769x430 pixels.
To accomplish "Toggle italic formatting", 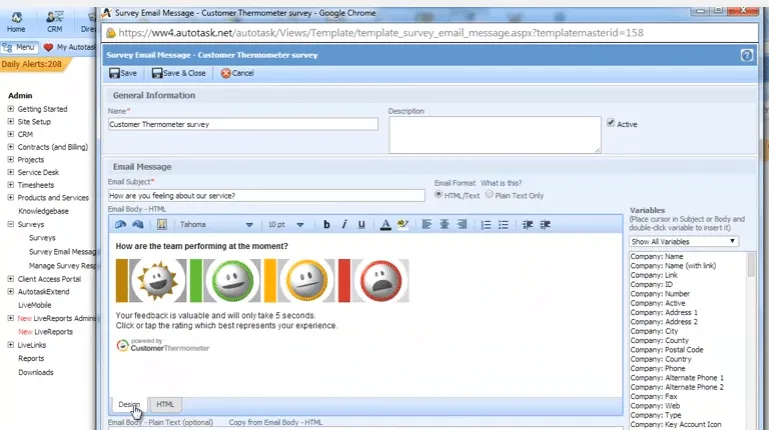I will point(344,225).
